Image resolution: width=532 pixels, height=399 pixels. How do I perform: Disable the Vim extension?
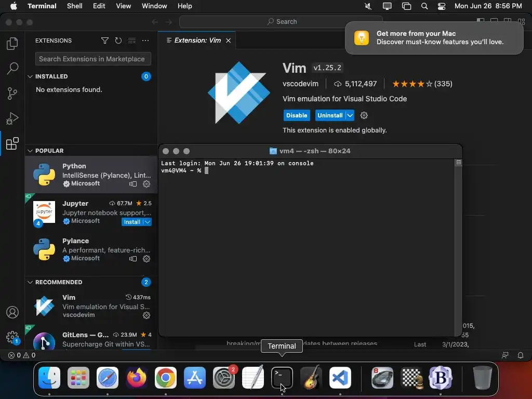pyautogui.click(x=297, y=115)
